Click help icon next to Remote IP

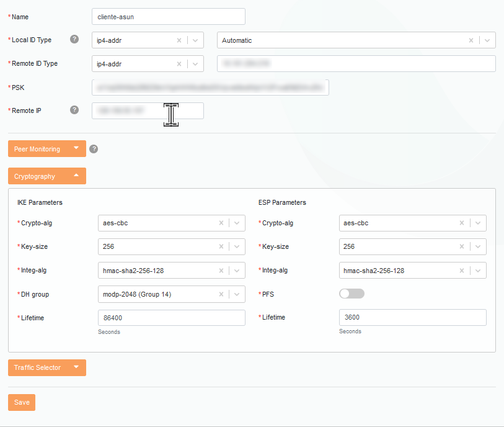pyautogui.click(x=74, y=110)
